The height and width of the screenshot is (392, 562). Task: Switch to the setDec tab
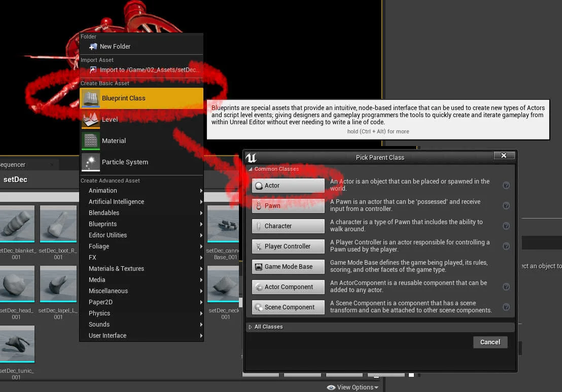click(x=15, y=179)
